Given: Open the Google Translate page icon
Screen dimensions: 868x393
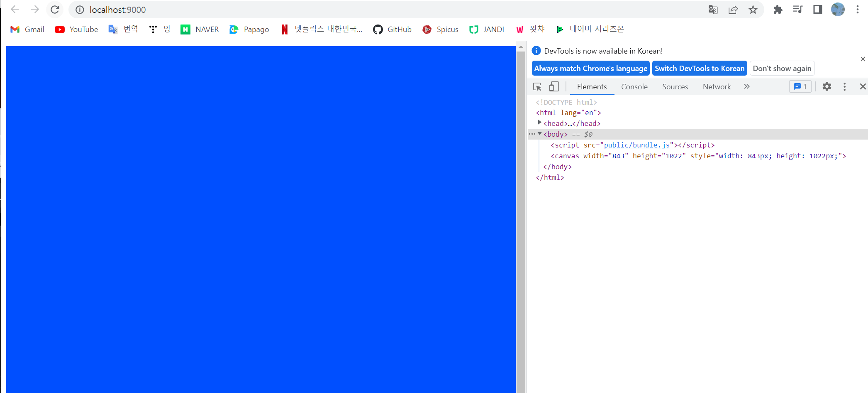Looking at the screenshot, I should click(x=713, y=10).
